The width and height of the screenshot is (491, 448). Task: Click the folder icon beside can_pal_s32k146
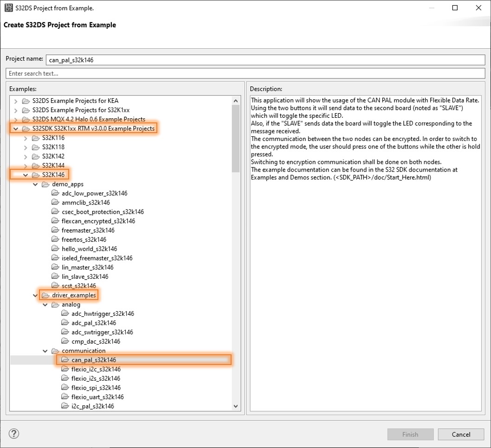65,359
